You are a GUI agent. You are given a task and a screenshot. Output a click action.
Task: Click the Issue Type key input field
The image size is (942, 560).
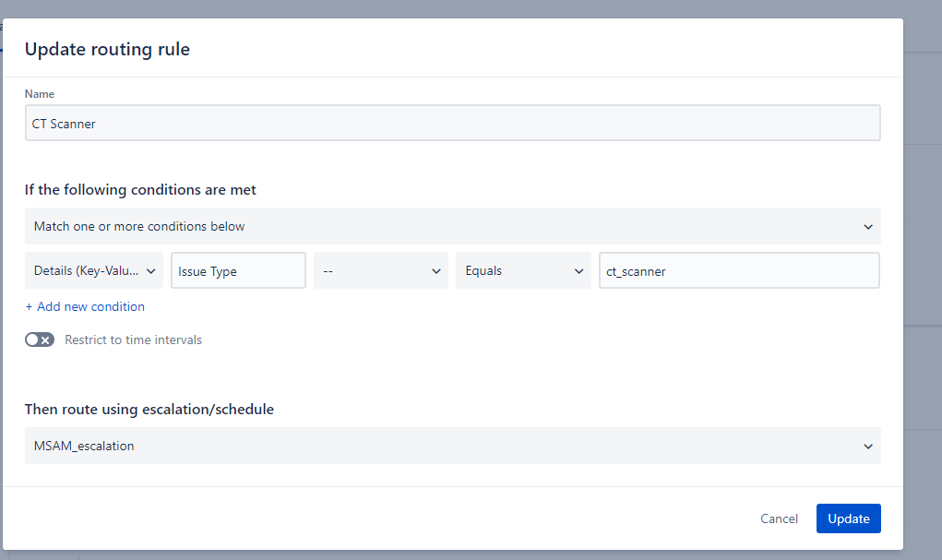click(239, 271)
